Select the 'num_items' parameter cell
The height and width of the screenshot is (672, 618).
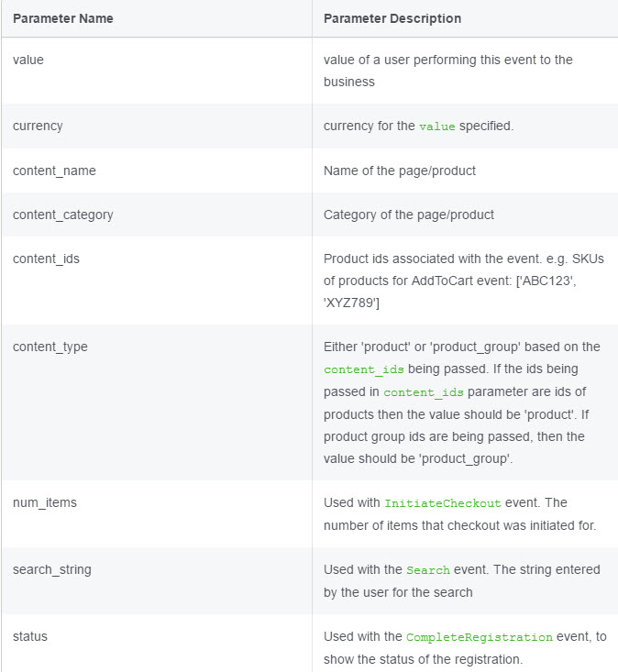point(157,514)
